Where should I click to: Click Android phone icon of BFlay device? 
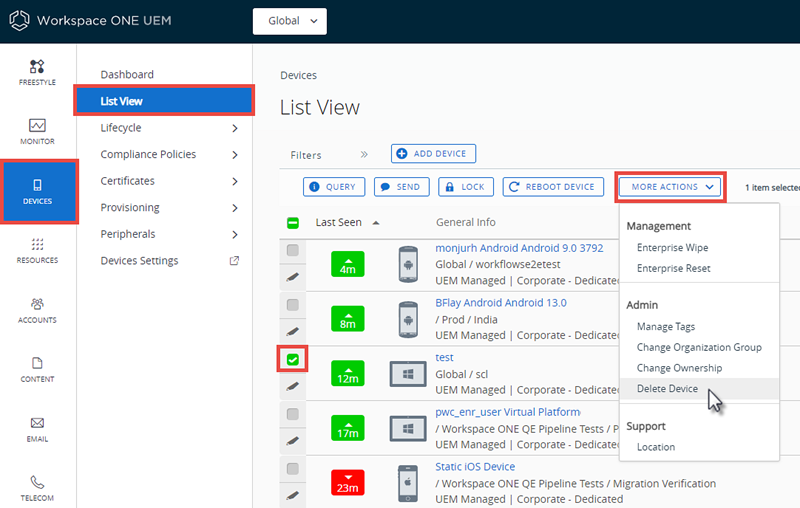click(x=408, y=319)
